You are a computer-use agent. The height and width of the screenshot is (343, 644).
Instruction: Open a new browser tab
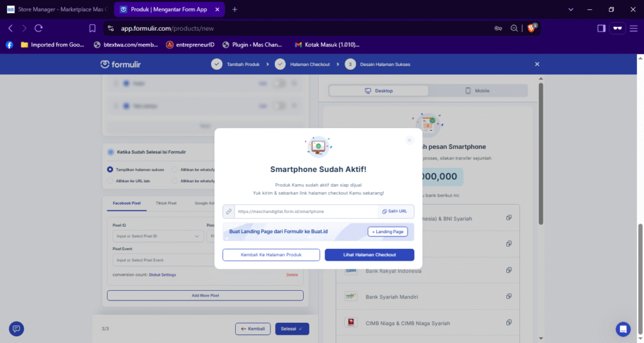coord(235,9)
